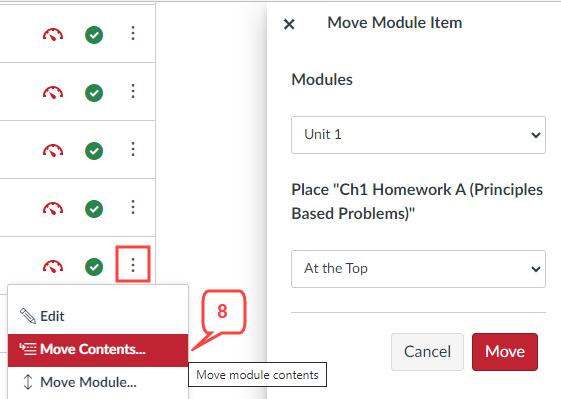Close the Move Module Item tray
This screenshot has width=561, height=399.
(x=289, y=24)
